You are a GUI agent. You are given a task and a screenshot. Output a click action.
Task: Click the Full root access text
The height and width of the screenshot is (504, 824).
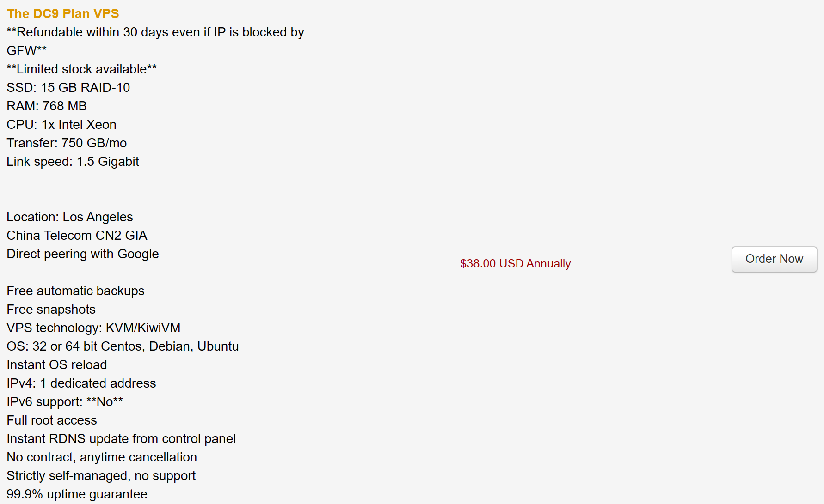click(x=52, y=420)
